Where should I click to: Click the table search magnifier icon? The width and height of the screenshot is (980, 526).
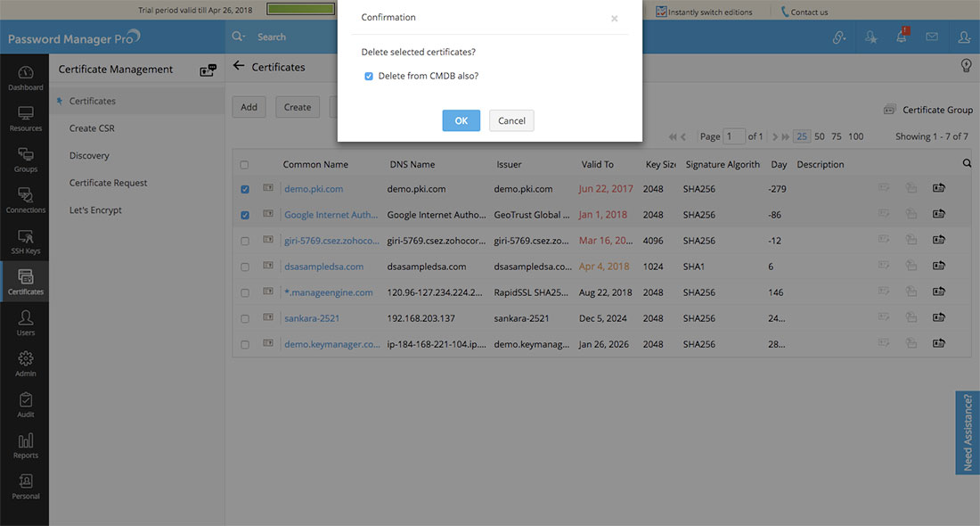pos(967,163)
